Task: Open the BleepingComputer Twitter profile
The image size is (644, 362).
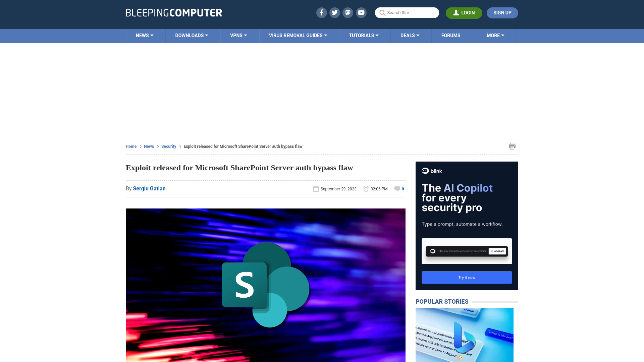Action: (335, 12)
